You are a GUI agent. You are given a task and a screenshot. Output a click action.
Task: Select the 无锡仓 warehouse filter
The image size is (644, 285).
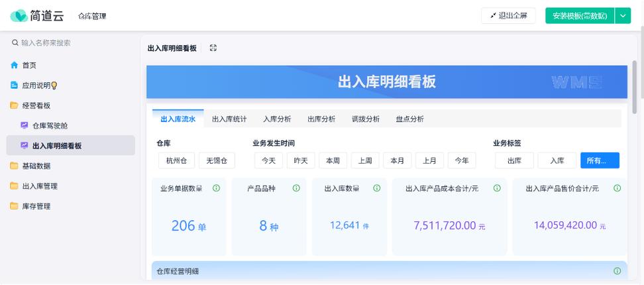pyautogui.click(x=217, y=160)
